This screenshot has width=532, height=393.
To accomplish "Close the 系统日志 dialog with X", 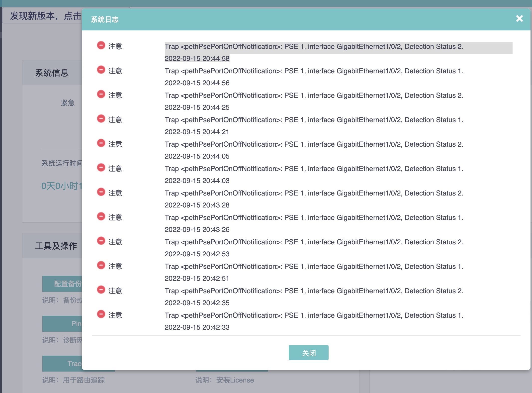I will [x=519, y=19].
